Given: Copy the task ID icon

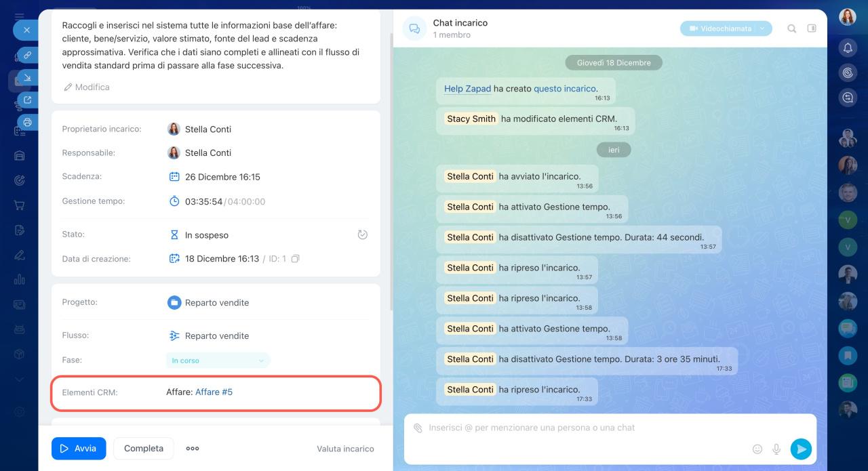Looking at the screenshot, I should (295, 259).
